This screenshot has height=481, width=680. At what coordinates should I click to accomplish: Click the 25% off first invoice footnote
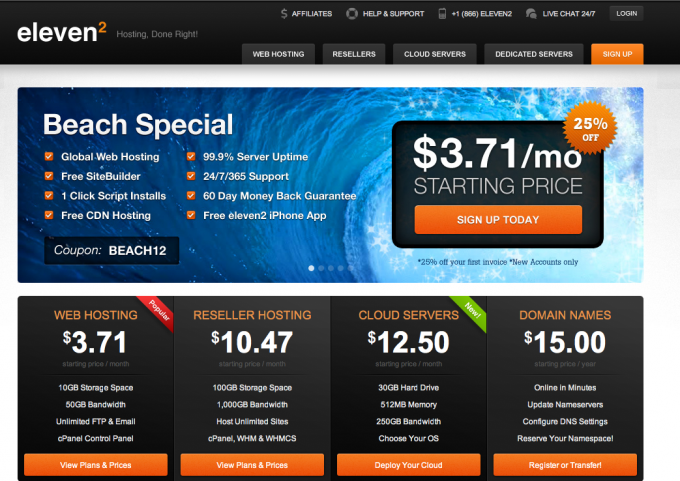coord(498,262)
